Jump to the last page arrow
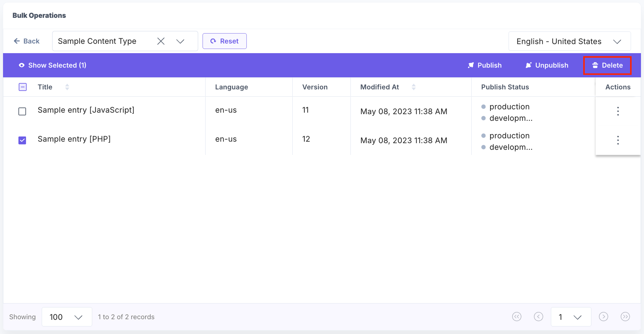This screenshot has width=644, height=334. click(x=625, y=317)
